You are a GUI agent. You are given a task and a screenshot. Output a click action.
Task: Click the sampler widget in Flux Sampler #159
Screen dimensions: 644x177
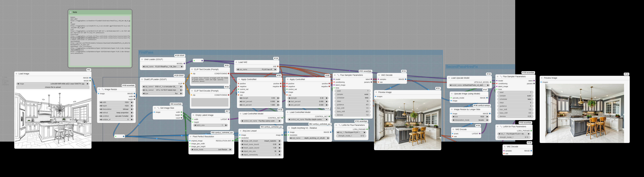click(515, 96)
